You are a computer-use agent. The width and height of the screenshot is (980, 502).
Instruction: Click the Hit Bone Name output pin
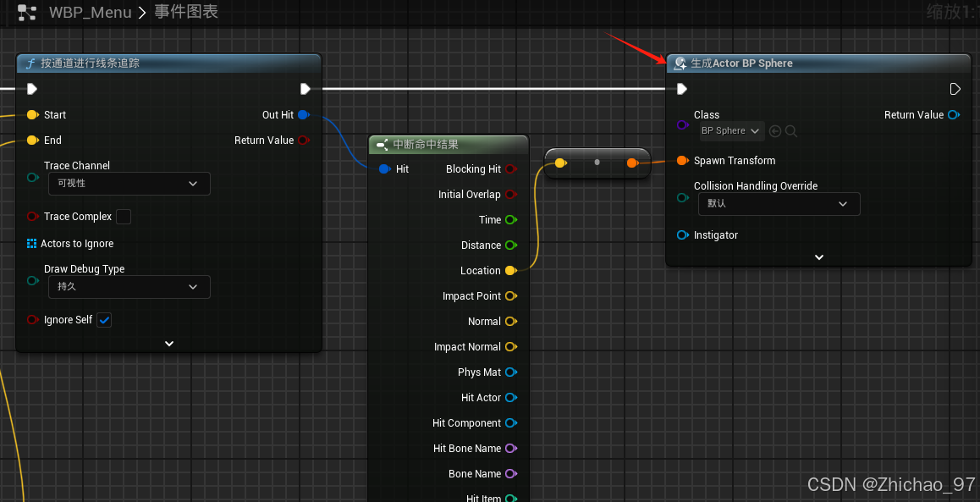click(x=510, y=448)
